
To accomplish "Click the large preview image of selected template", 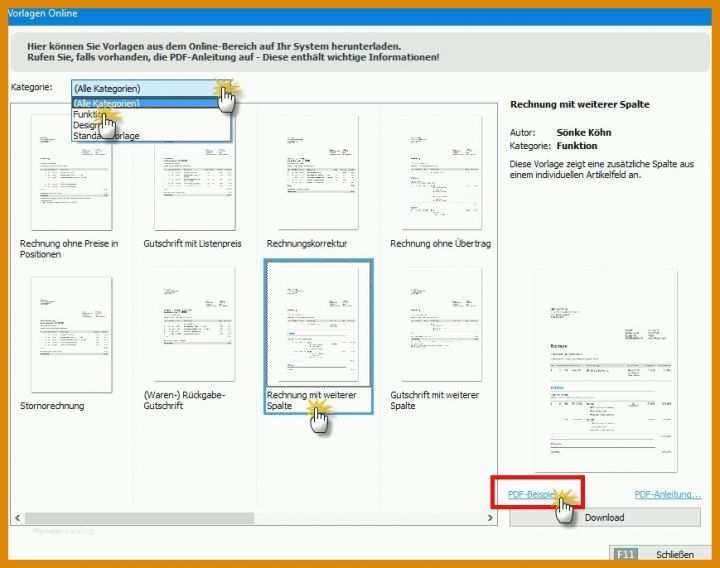I will [606, 371].
